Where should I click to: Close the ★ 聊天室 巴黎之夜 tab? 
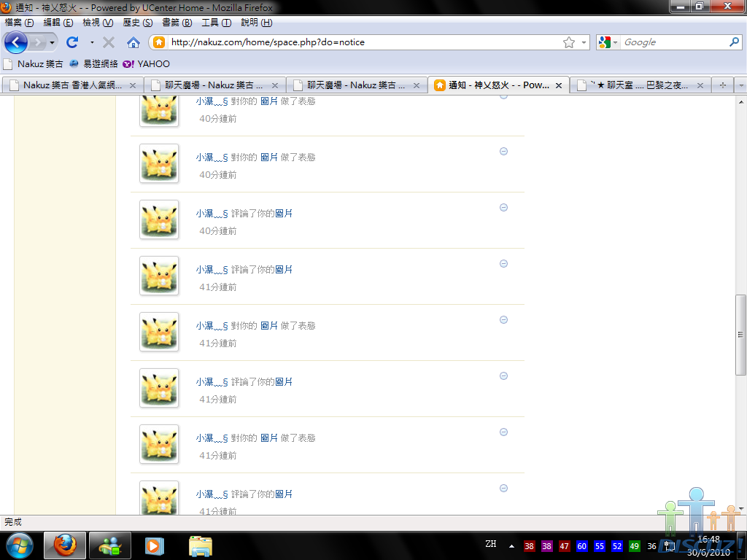[700, 85]
